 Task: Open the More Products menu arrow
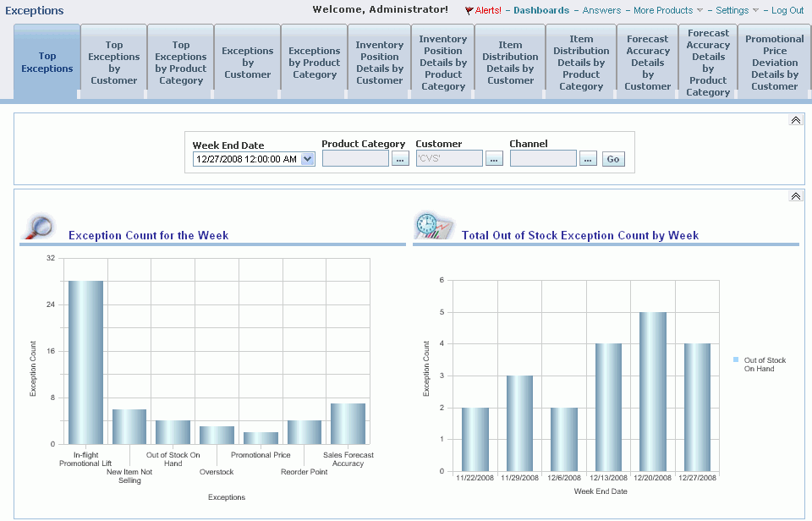tap(700, 10)
